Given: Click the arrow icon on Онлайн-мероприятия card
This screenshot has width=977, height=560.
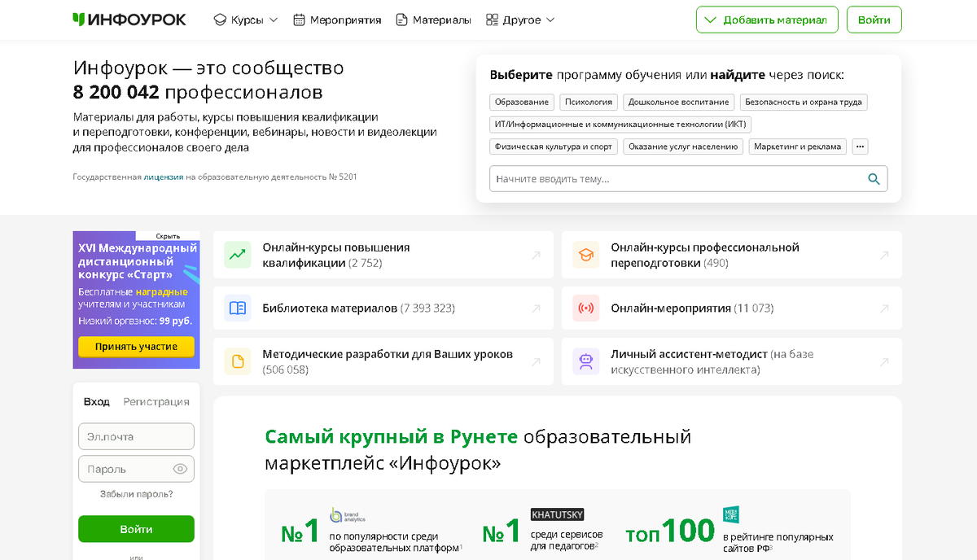Looking at the screenshot, I should click(884, 308).
